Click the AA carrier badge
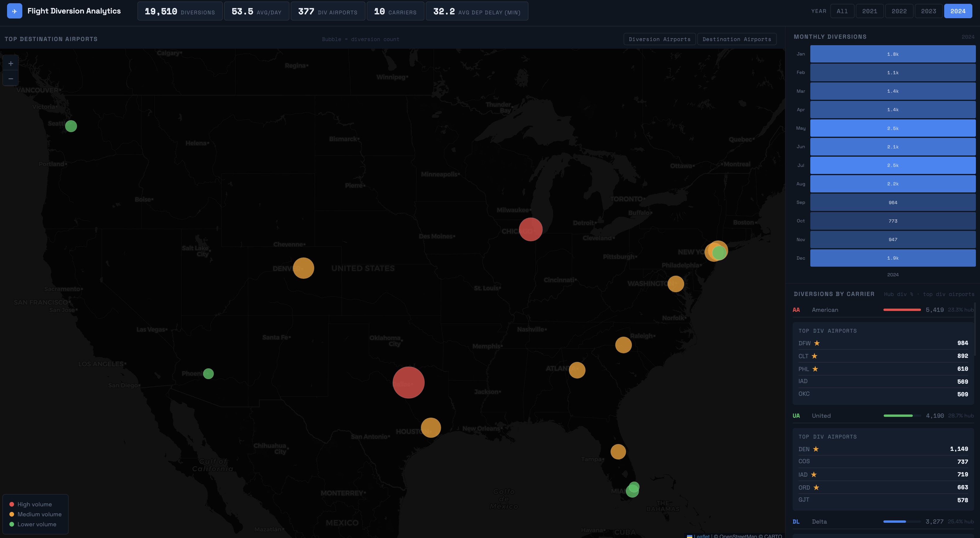Screen dimensions: 980x538 click(x=797, y=310)
